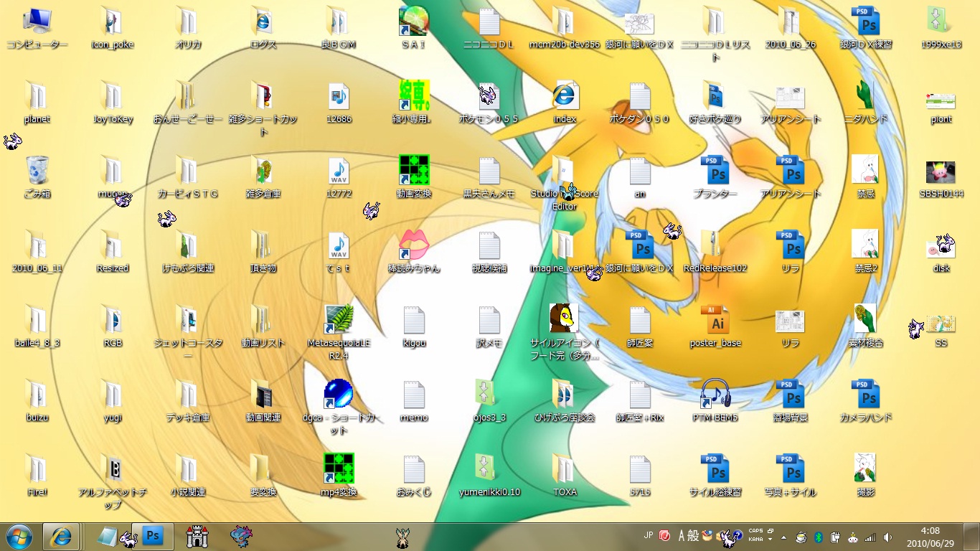
Task: Launch the ＳＡＩ paint tool shortcut
Action: [414, 29]
